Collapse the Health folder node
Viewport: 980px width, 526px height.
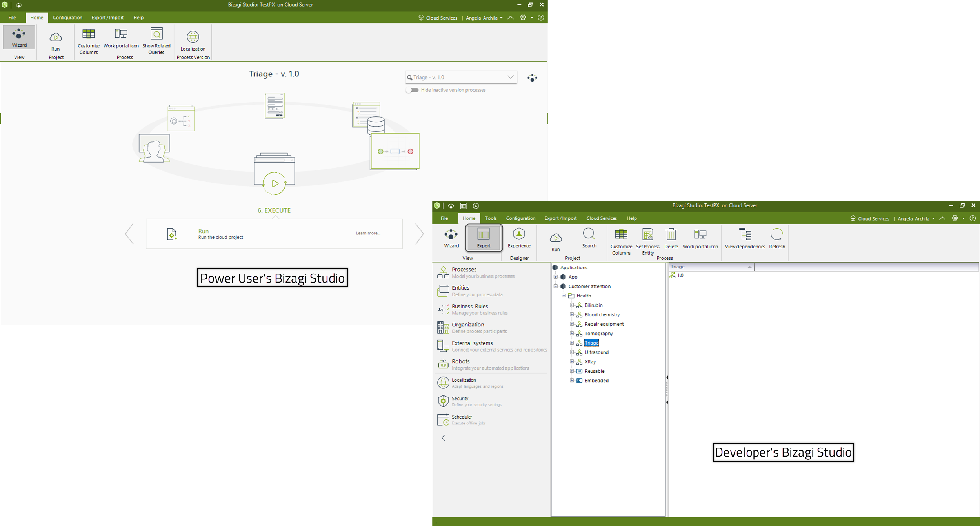[564, 296]
